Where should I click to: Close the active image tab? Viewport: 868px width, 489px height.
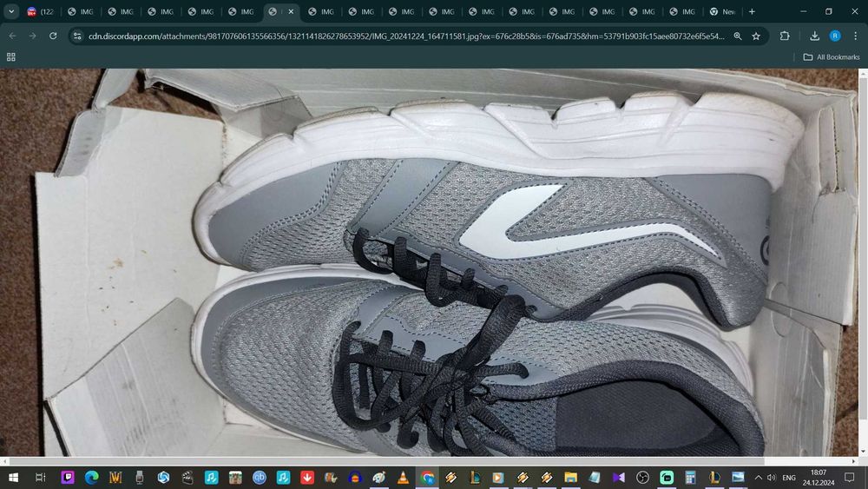tap(291, 11)
